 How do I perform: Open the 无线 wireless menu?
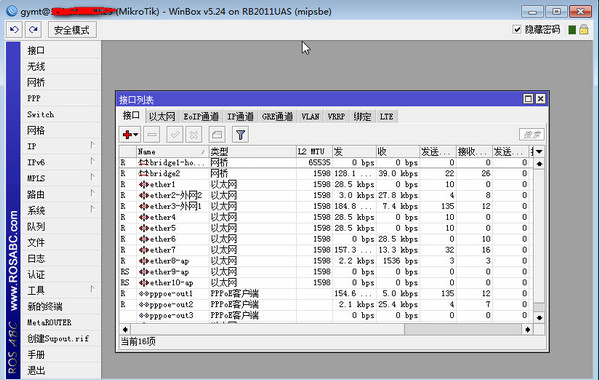(61, 66)
